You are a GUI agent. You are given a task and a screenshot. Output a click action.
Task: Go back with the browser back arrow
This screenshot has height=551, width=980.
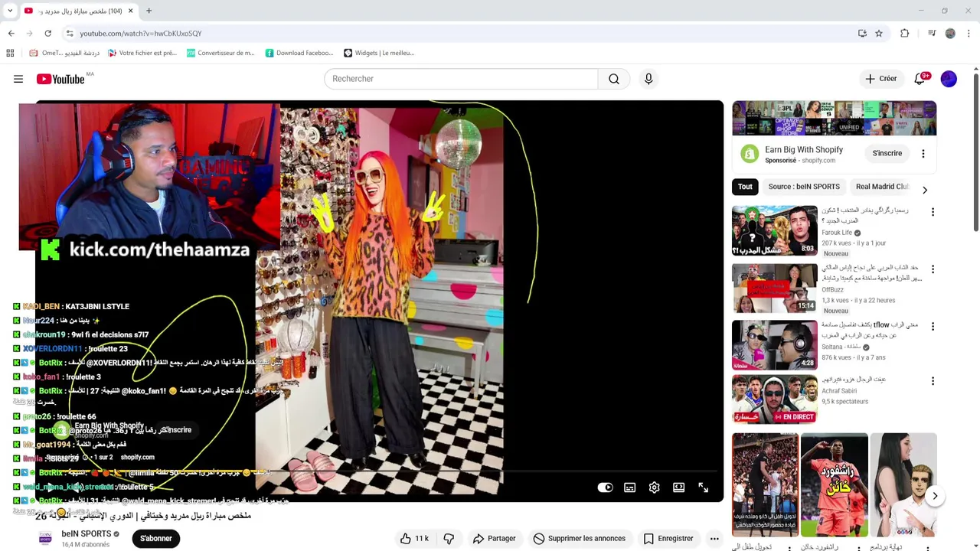(x=11, y=34)
